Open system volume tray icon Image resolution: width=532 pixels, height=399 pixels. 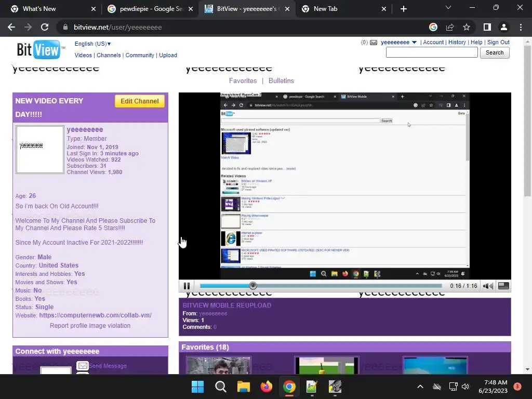(x=465, y=387)
